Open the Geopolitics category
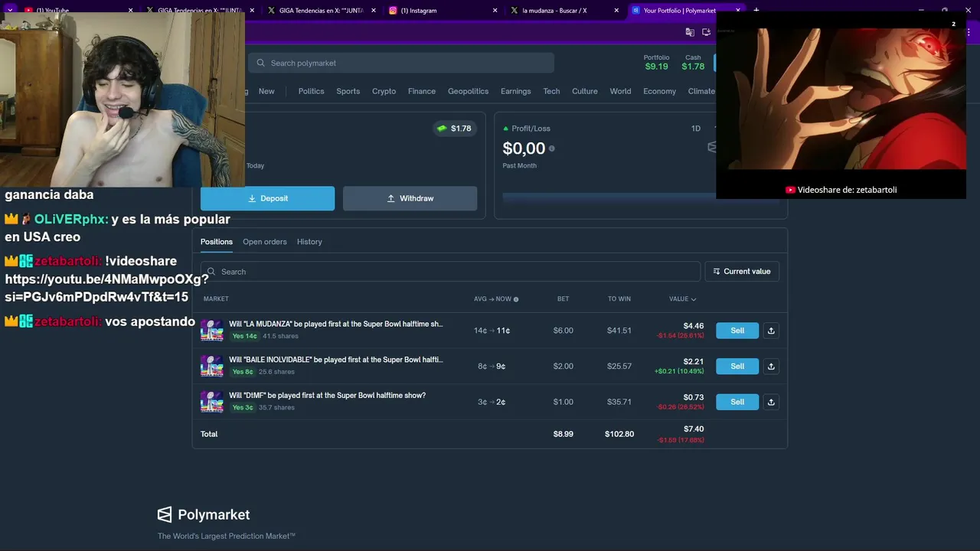Viewport: 980px width, 551px height. tap(468, 91)
